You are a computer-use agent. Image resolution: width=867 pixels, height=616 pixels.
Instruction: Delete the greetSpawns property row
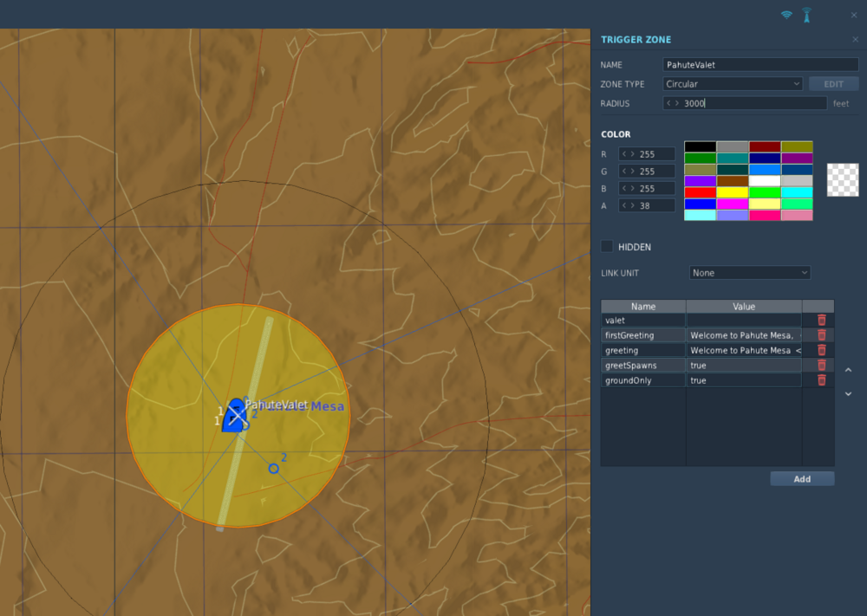click(x=822, y=365)
